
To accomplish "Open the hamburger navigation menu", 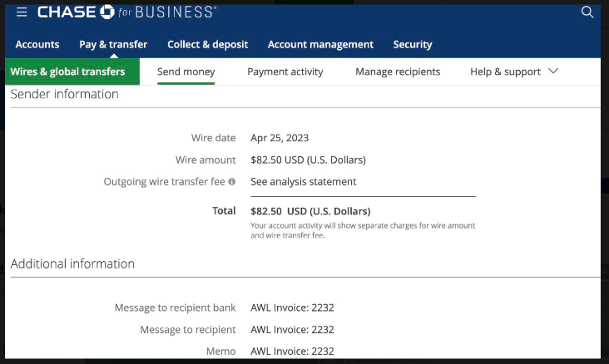I will pyautogui.click(x=22, y=12).
